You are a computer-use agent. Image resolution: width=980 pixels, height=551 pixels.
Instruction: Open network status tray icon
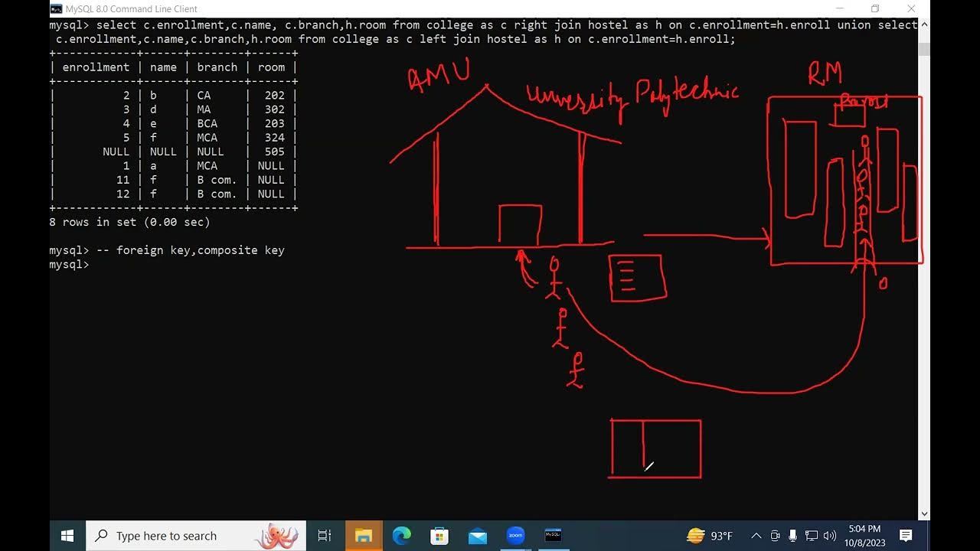click(x=812, y=536)
